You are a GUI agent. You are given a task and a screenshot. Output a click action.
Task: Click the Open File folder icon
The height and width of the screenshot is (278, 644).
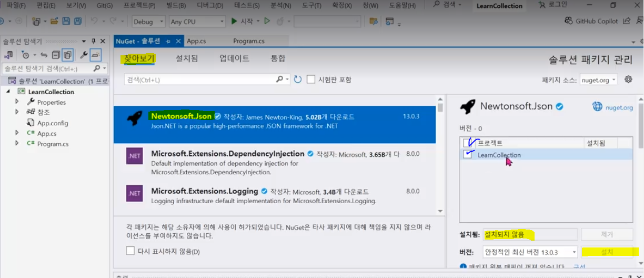(54, 22)
